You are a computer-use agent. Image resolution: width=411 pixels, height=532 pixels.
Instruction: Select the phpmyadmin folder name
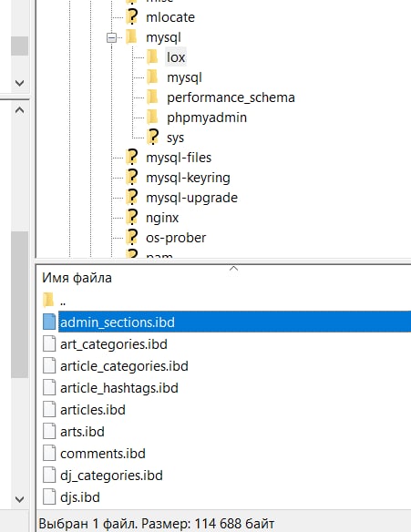[207, 118]
